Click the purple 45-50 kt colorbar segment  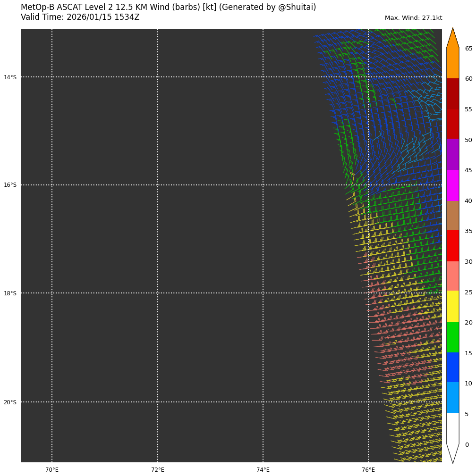tap(452, 154)
